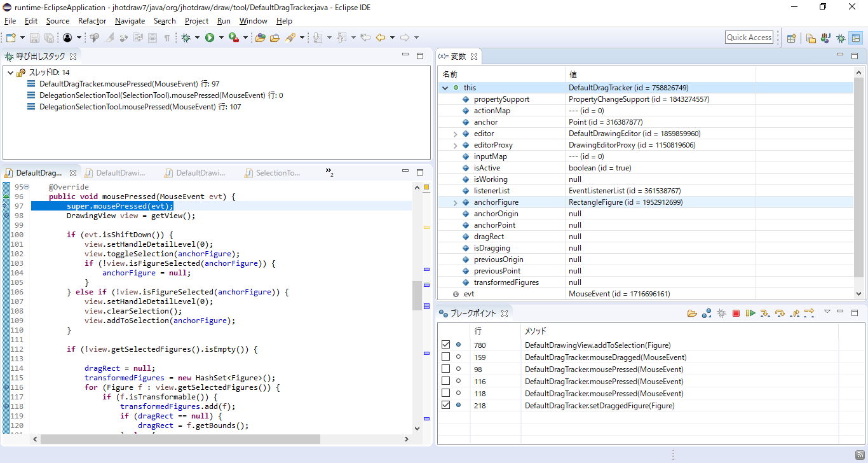
Task: Click the メソッド column header in breakpoints
Action: pos(679,331)
